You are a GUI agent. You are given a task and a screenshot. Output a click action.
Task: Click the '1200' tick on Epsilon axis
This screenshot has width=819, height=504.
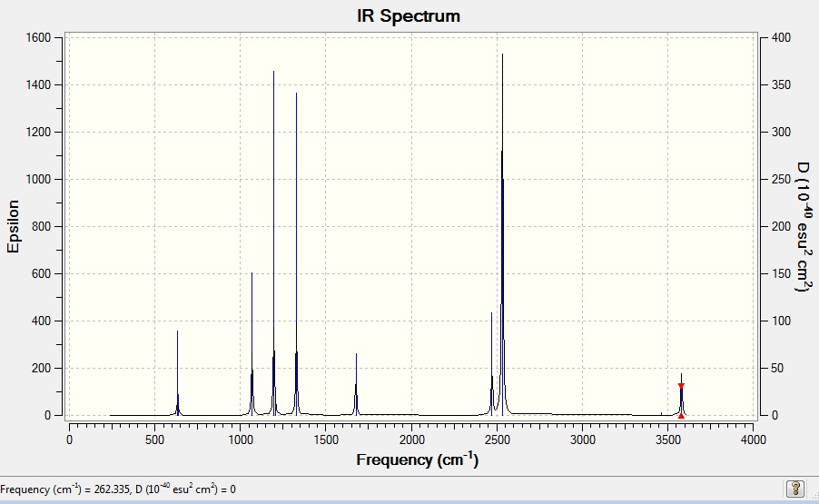[38, 133]
